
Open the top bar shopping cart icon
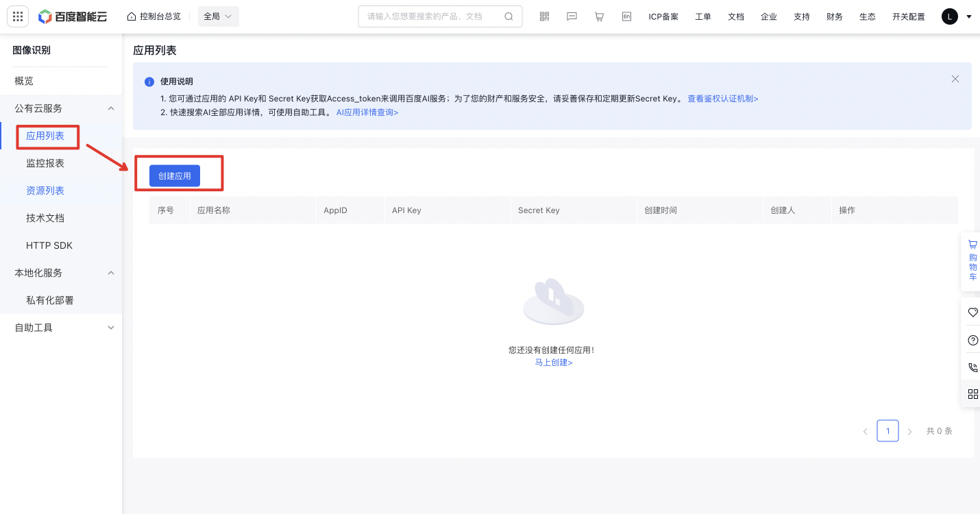tap(599, 16)
